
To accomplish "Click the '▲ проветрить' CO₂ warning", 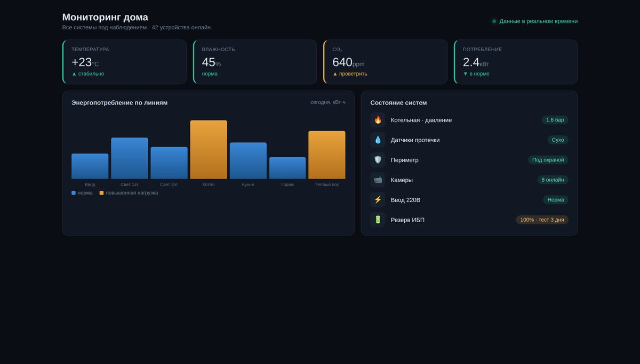I will click(x=350, y=74).
